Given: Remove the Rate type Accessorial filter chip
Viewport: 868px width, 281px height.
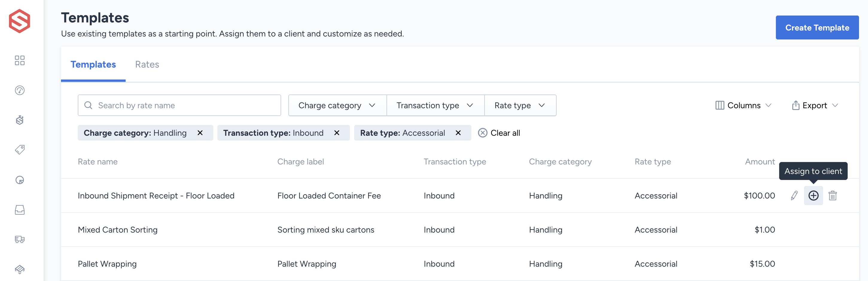Looking at the screenshot, I should coord(458,133).
